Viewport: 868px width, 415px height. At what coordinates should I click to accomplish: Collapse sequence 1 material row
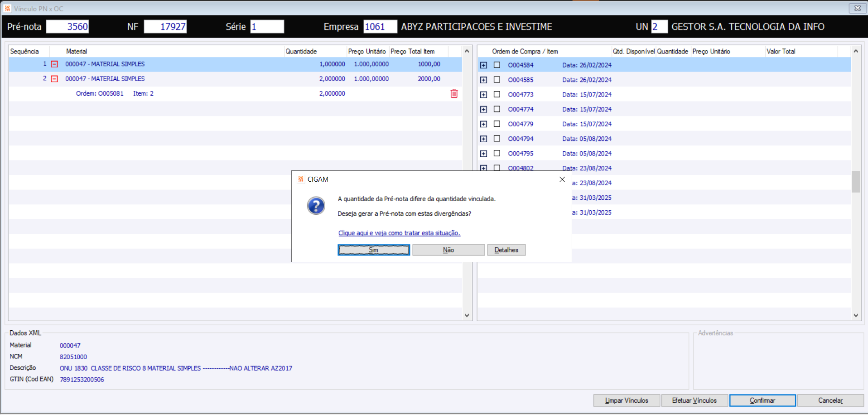point(54,64)
